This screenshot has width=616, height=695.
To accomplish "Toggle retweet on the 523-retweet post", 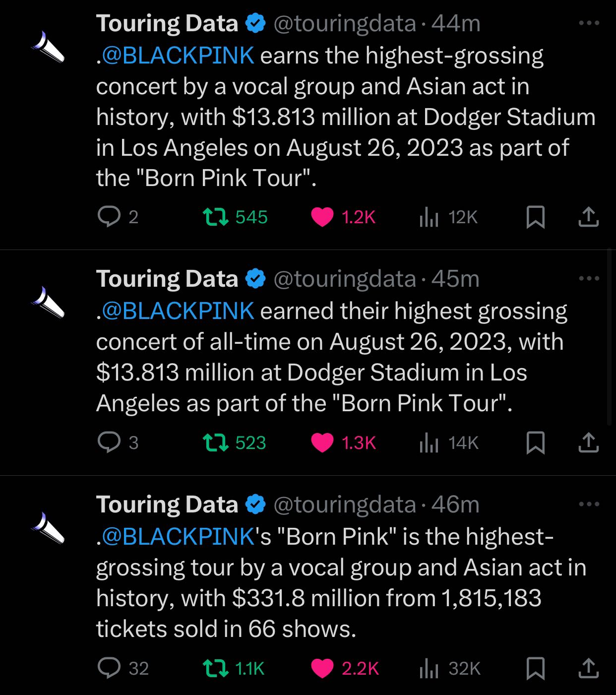I will click(x=216, y=442).
